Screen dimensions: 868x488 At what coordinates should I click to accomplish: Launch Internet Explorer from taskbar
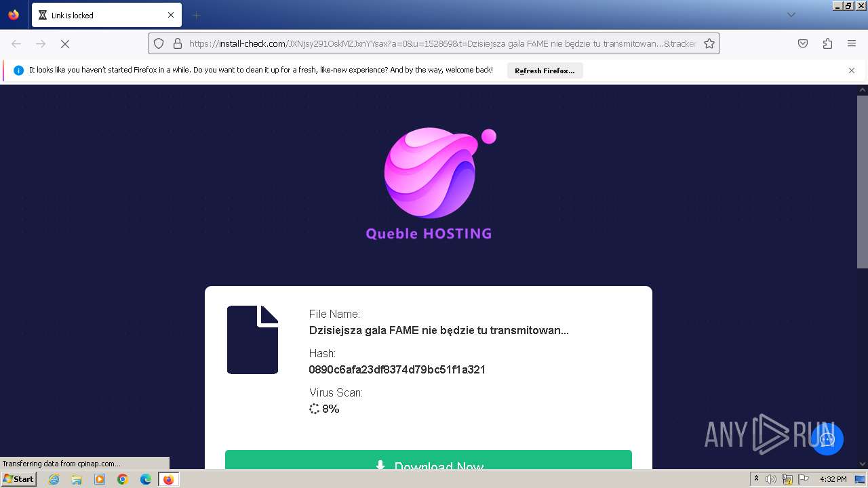[54, 479]
